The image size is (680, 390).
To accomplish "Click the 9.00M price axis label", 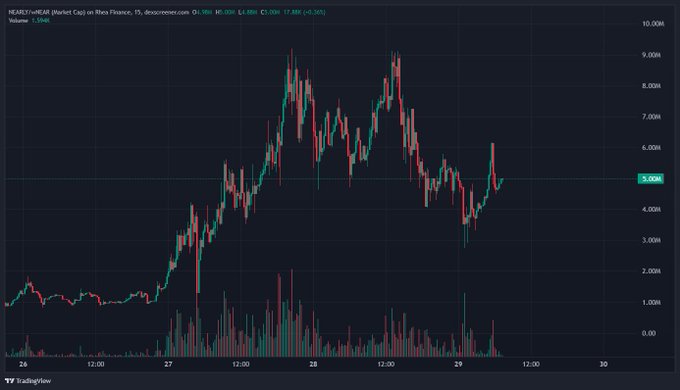I will (x=651, y=55).
